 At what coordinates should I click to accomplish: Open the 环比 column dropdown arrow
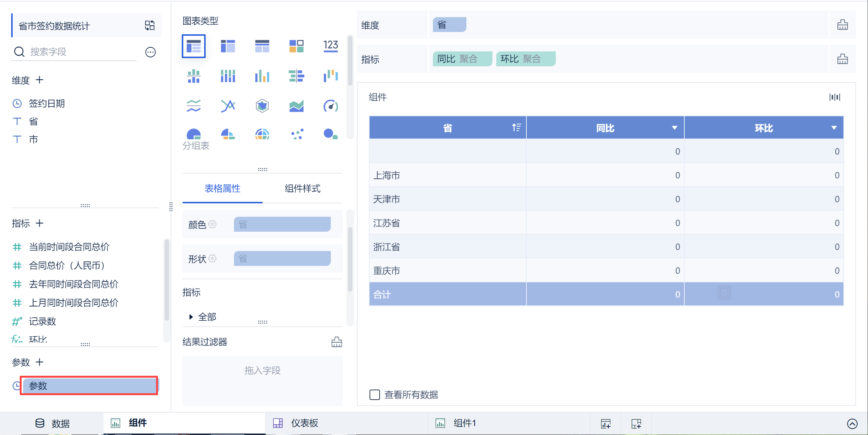point(834,128)
